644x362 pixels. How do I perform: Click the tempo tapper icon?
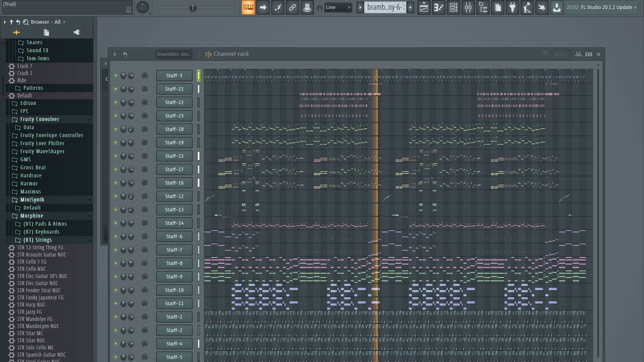pos(527,7)
